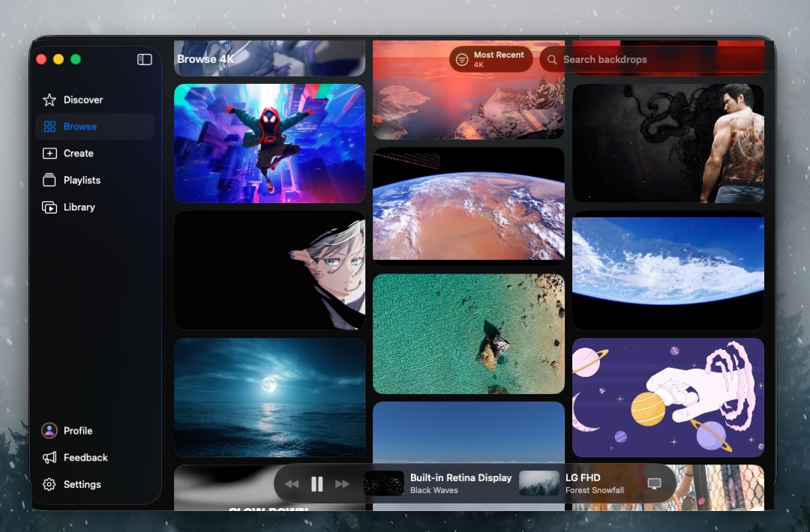This screenshot has width=810, height=532.
Task: Open the moonlit ocean backdrop
Action: [270, 397]
